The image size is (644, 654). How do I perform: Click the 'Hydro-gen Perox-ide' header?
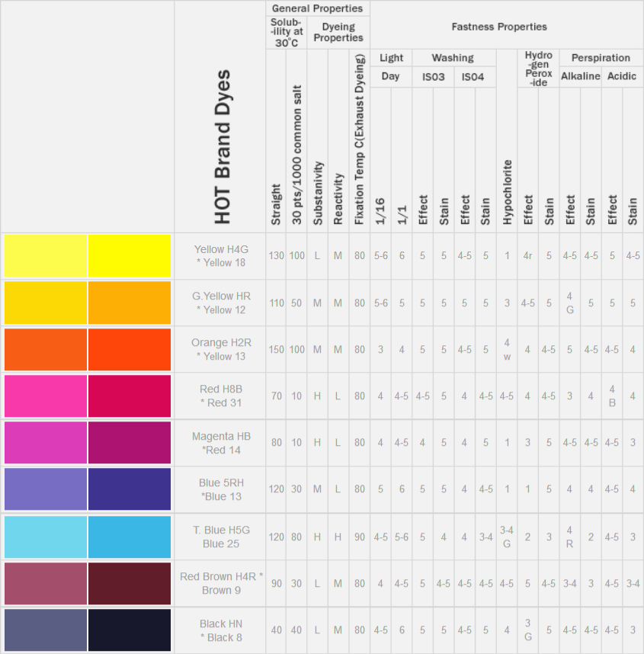click(539, 69)
